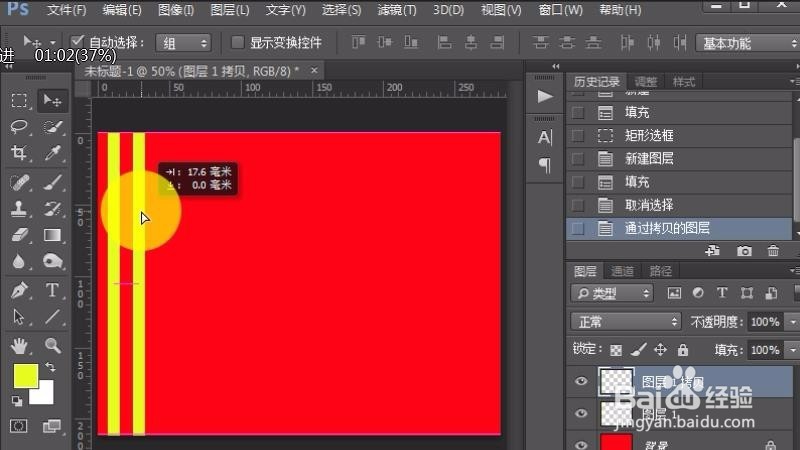Image resolution: width=800 pixels, height=450 pixels.
Task: Open the Move tool preset picker arrow
Action: (x=52, y=42)
